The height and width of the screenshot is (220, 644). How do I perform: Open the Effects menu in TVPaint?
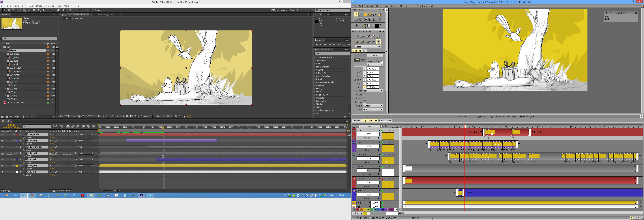403,6
